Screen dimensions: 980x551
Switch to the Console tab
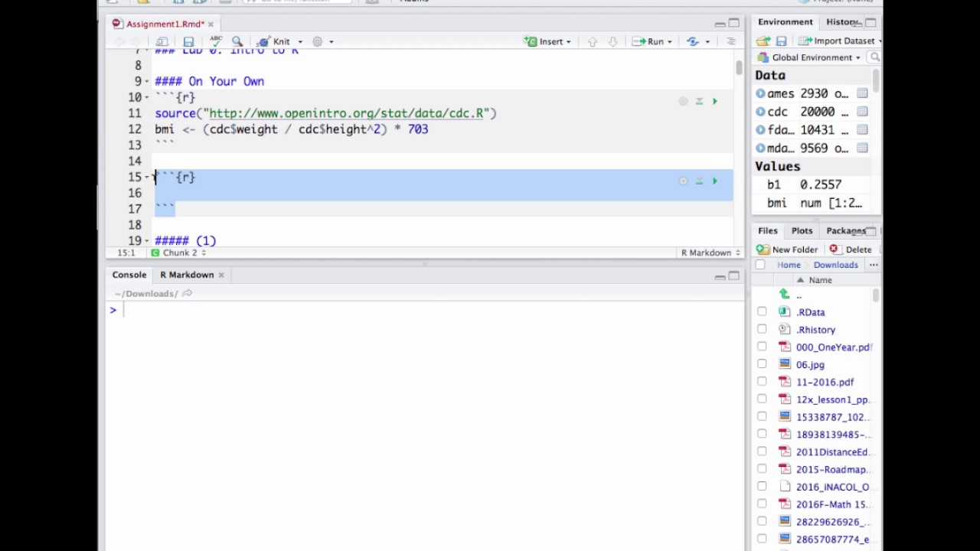[129, 275]
